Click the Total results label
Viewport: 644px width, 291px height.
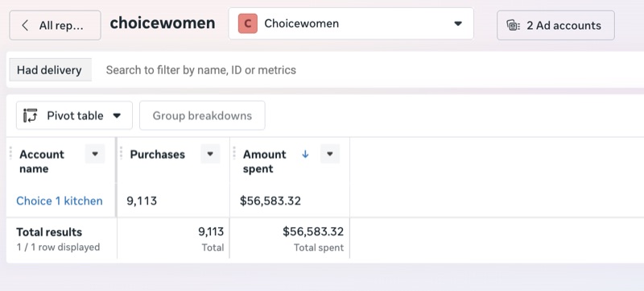point(49,232)
